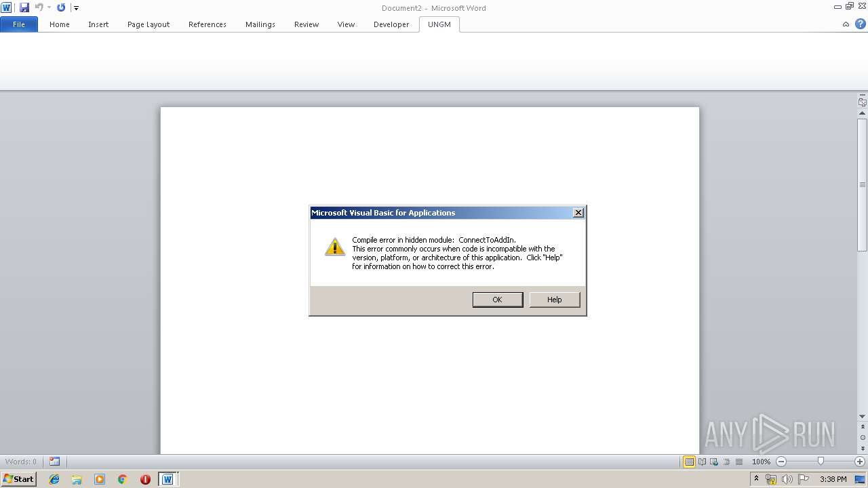Click the zoom slider handle
Image resolution: width=868 pixels, height=488 pixels.
coord(821,462)
